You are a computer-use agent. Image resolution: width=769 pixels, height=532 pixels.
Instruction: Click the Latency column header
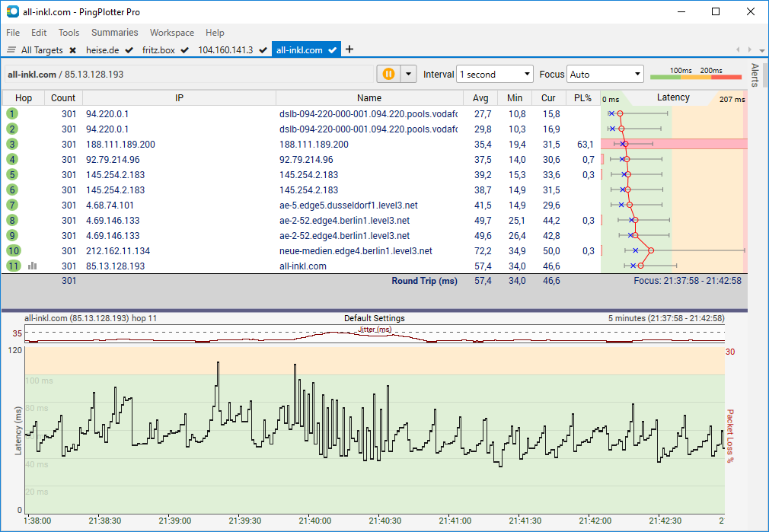coord(673,97)
